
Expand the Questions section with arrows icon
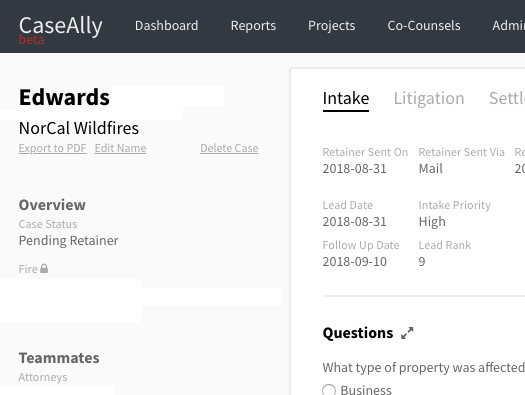tap(407, 333)
